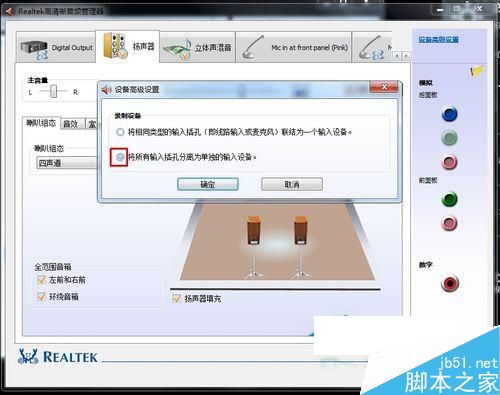
Task: Select the green front panel jack
Action: (x=449, y=199)
